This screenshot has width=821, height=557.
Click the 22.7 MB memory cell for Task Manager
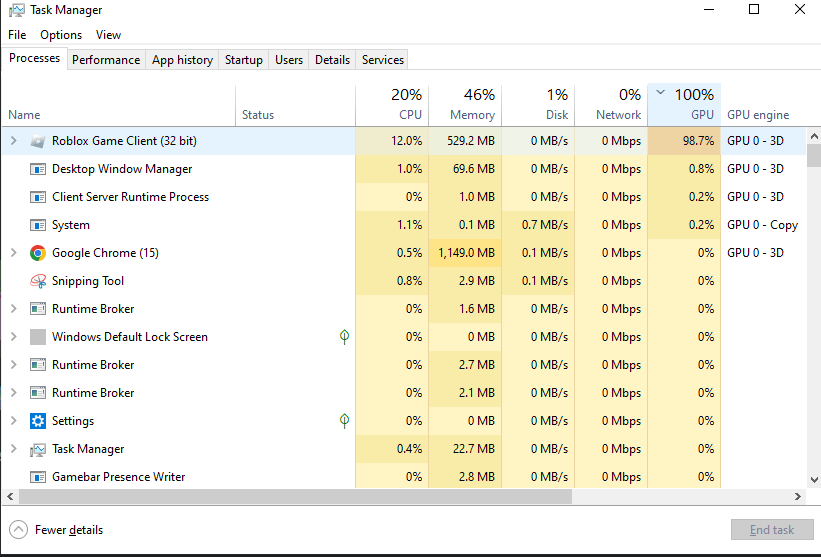465,449
